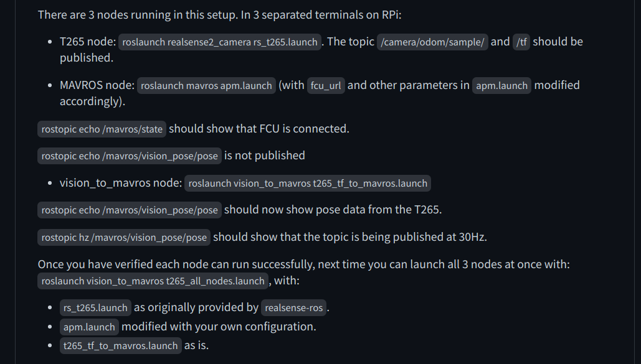Click t265_tf_to_mavros.launch in the bottom list
Viewport: 641px width, 364px height.
click(121, 345)
